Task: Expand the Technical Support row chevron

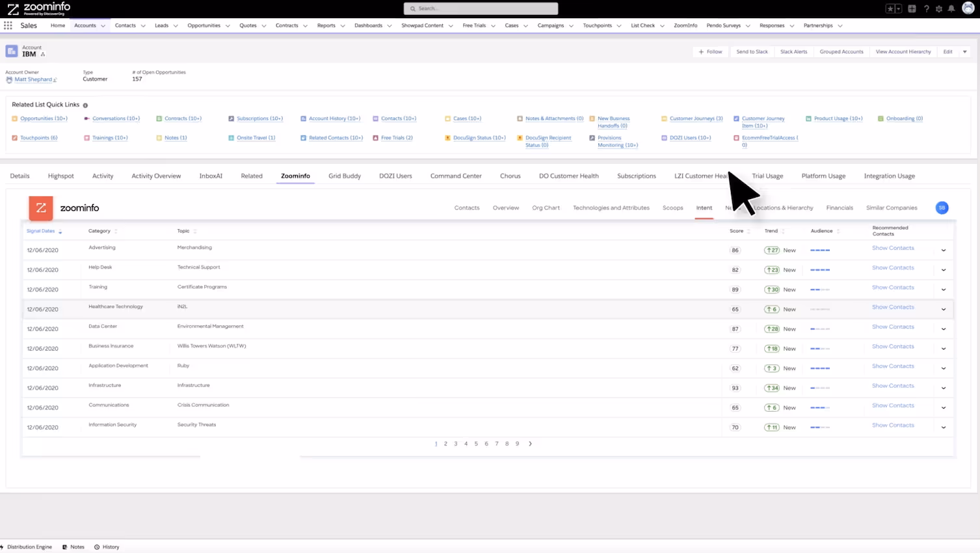Action: click(x=944, y=269)
